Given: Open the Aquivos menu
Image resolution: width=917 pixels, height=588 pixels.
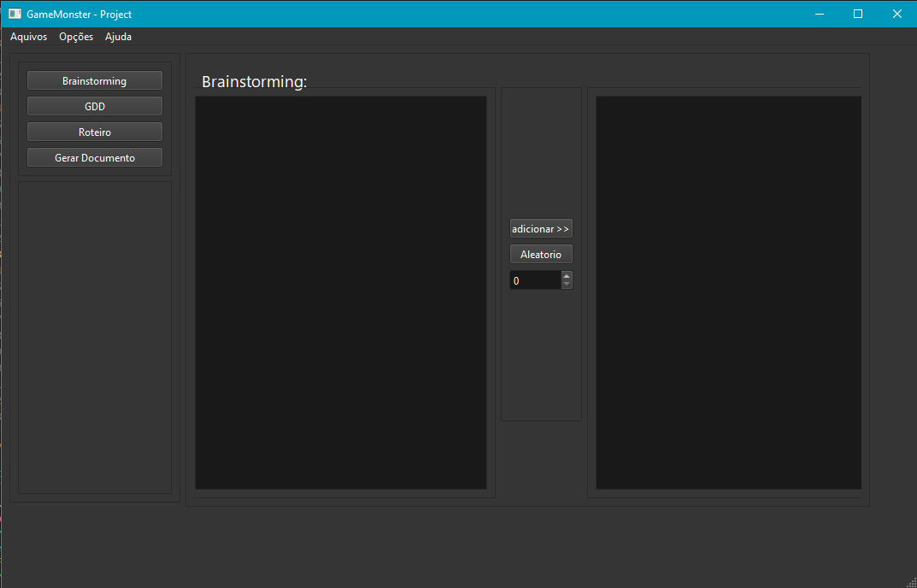Looking at the screenshot, I should [29, 37].
